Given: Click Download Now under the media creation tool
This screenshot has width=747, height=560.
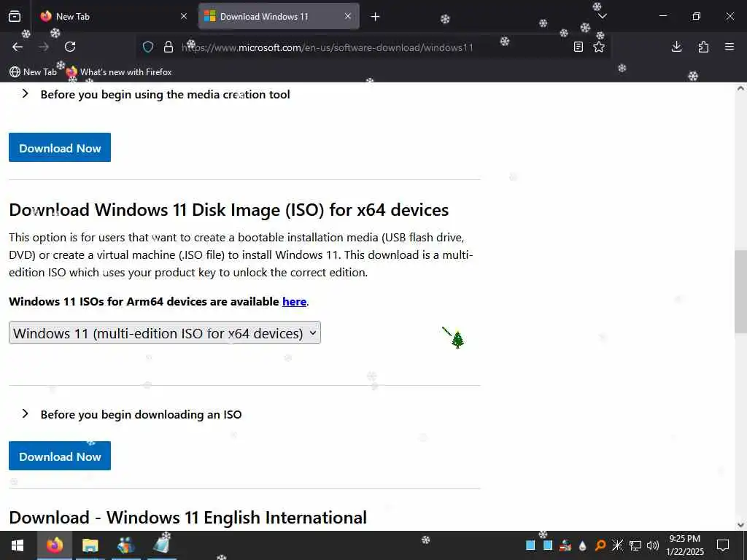Looking at the screenshot, I should click(x=60, y=147).
